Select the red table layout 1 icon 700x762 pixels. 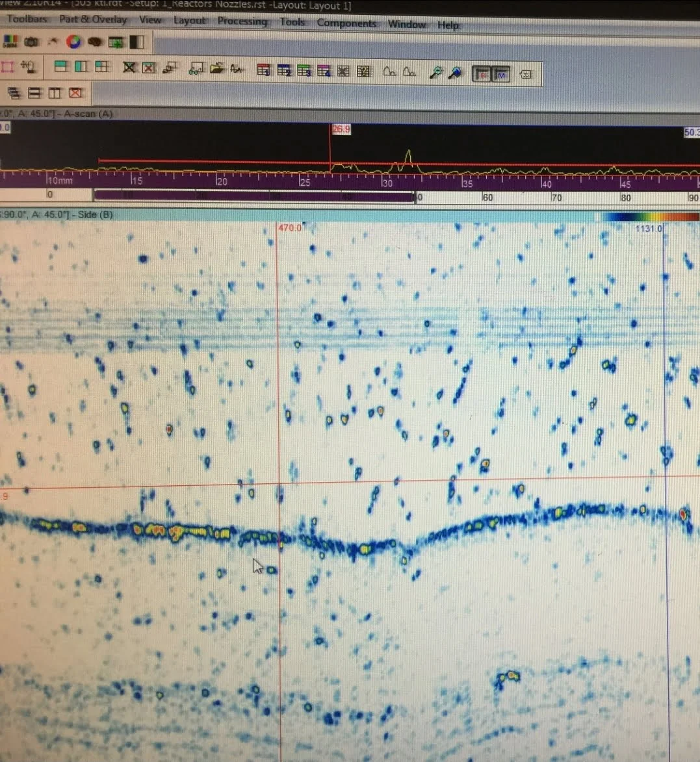263,70
